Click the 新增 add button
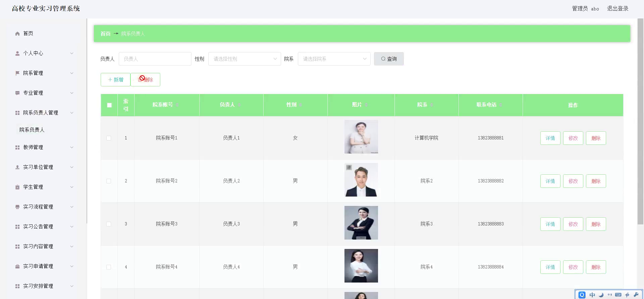This screenshot has height=299, width=644. point(115,80)
